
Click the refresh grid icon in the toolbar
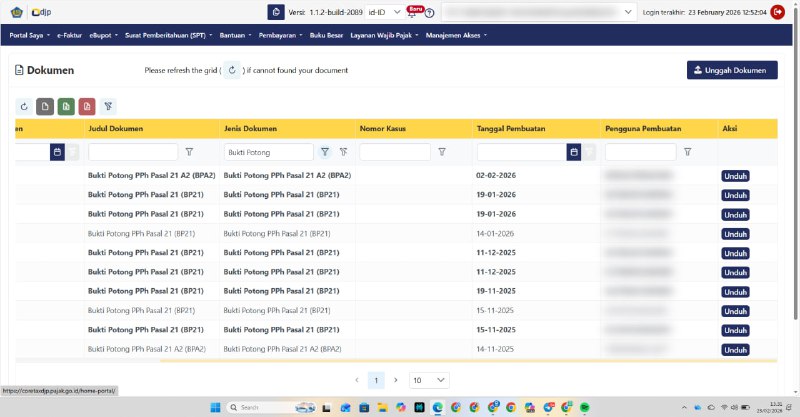(x=24, y=106)
